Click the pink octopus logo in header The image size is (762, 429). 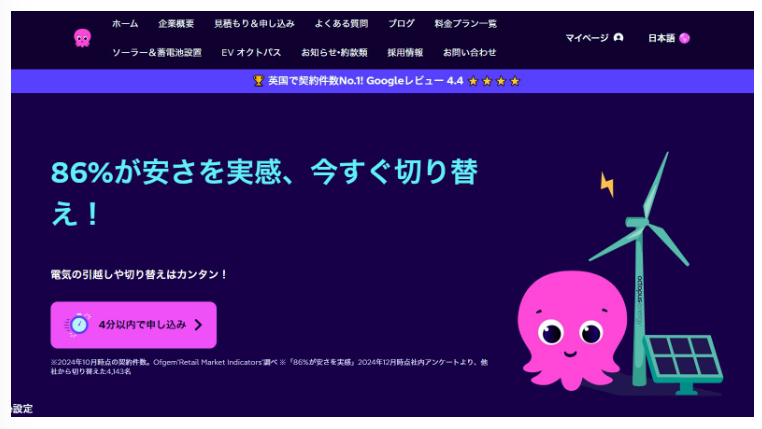pyautogui.click(x=82, y=38)
